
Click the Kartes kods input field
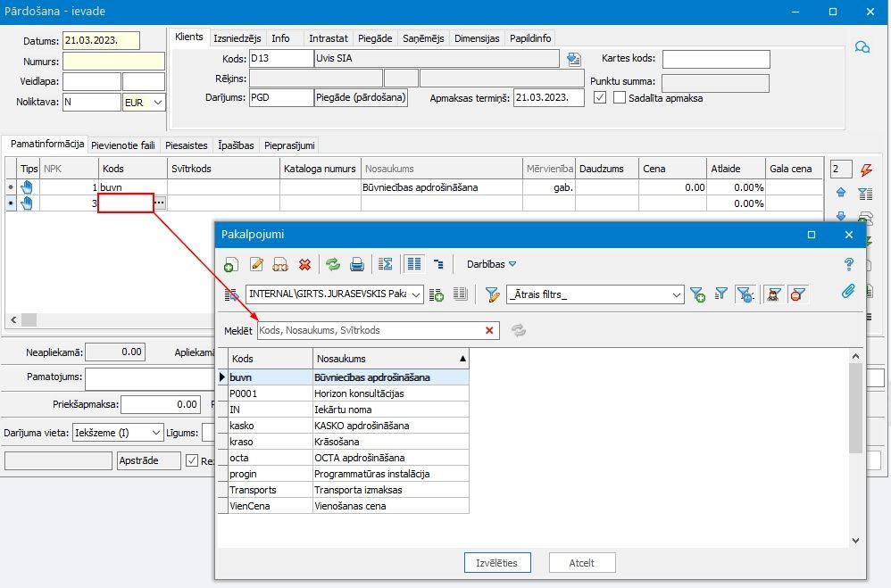(716, 59)
